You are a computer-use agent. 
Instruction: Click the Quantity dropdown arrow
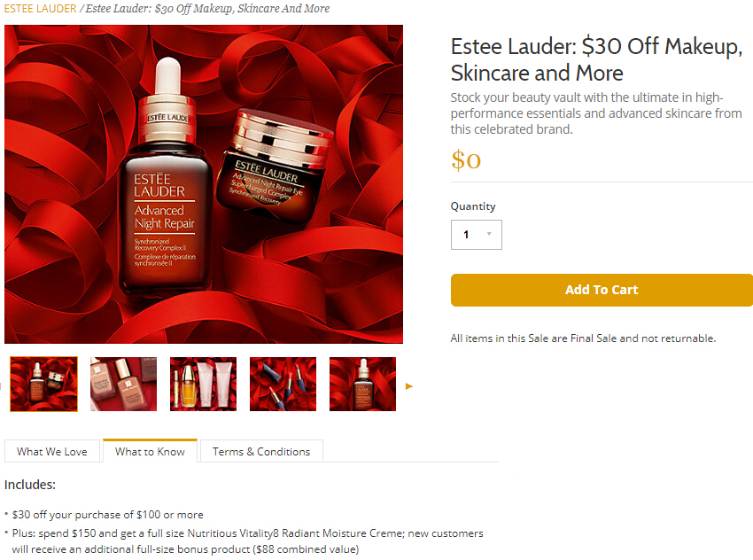coord(489,234)
